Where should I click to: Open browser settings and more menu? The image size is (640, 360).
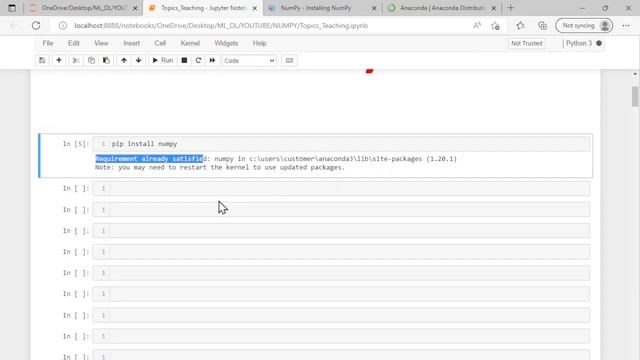[626, 26]
